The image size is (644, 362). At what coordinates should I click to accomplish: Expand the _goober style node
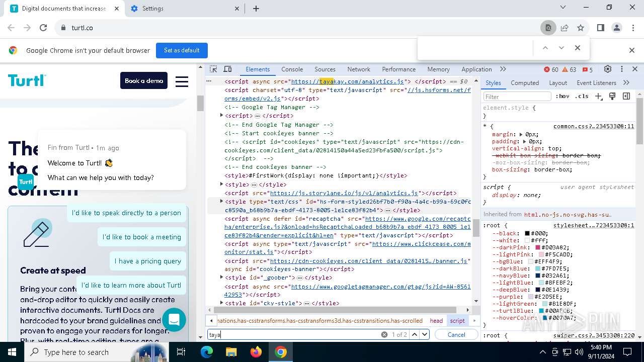(x=221, y=277)
